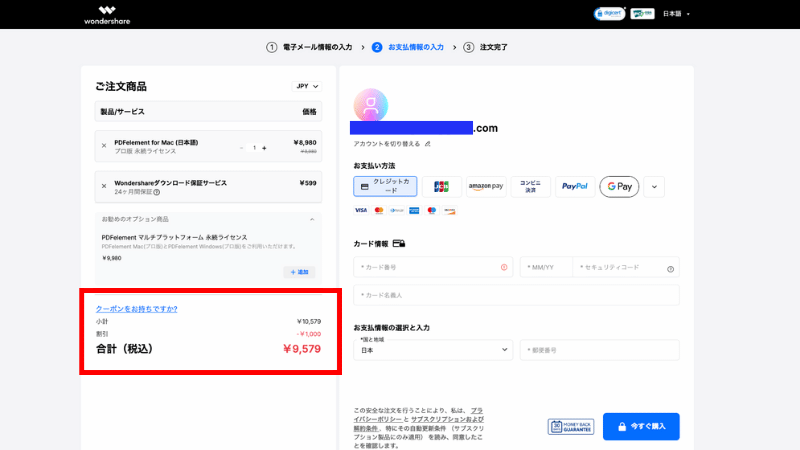Click the アカウントを切り替える edit icon
The width and height of the screenshot is (800, 450).
tap(428, 144)
